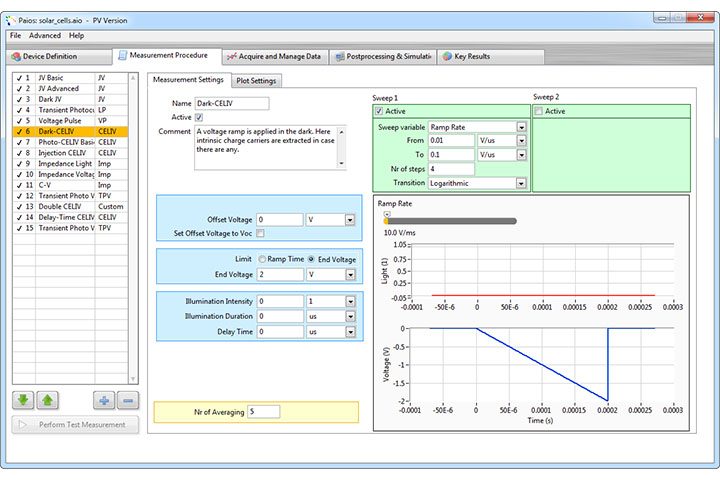Click the Nr of steps input field
This screenshot has height=480, width=720.
[451, 169]
